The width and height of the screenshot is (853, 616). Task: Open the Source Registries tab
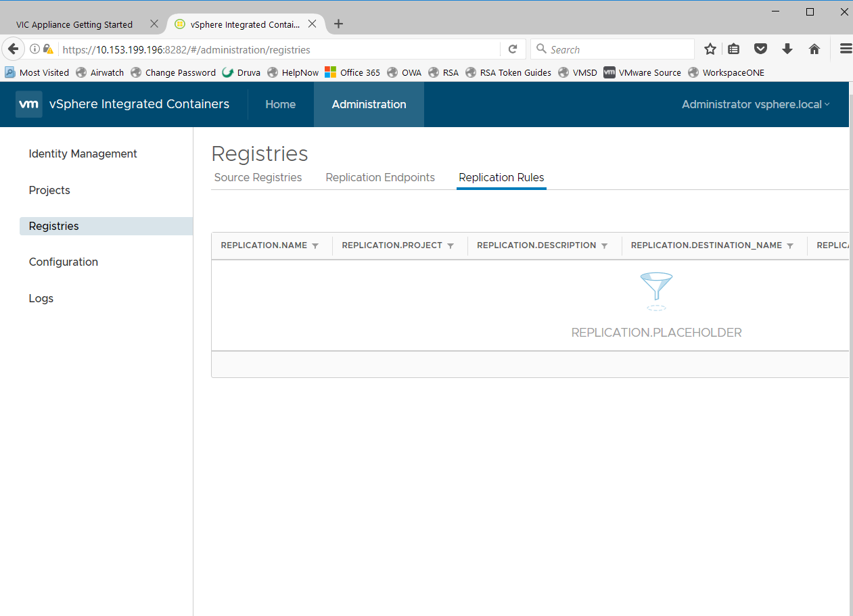(x=258, y=177)
